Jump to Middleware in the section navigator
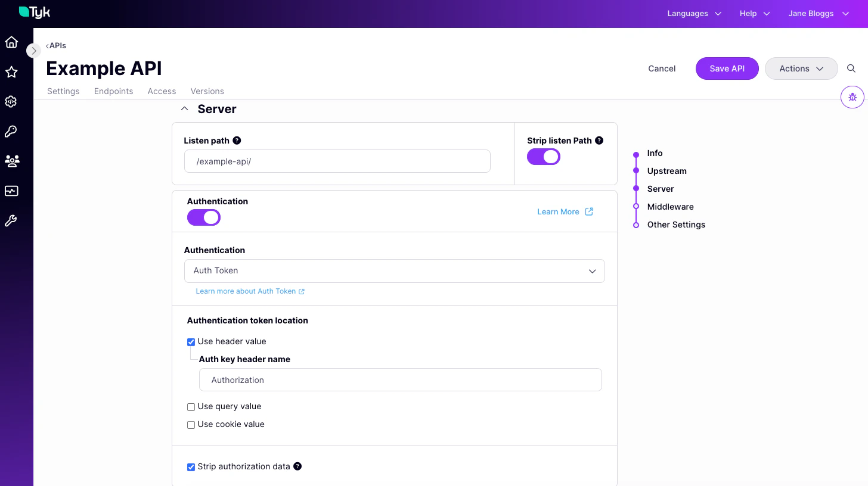 click(670, 207)
